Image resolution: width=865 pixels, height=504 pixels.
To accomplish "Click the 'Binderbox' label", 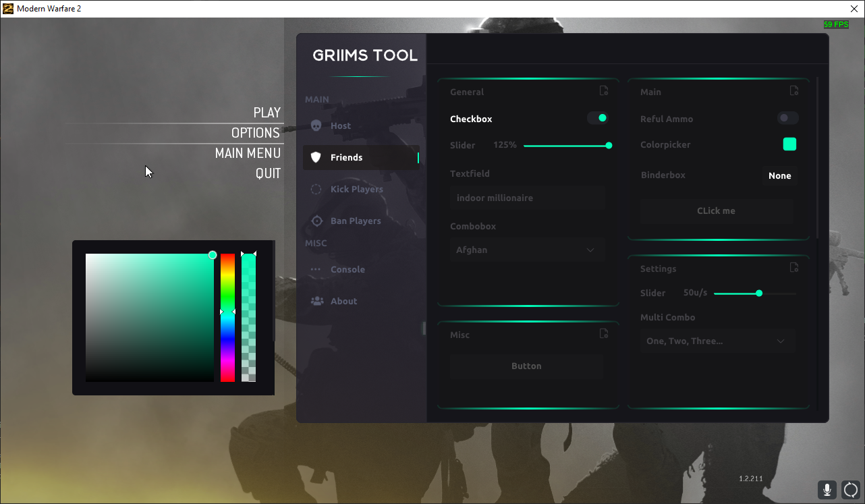I will point(663,175).
